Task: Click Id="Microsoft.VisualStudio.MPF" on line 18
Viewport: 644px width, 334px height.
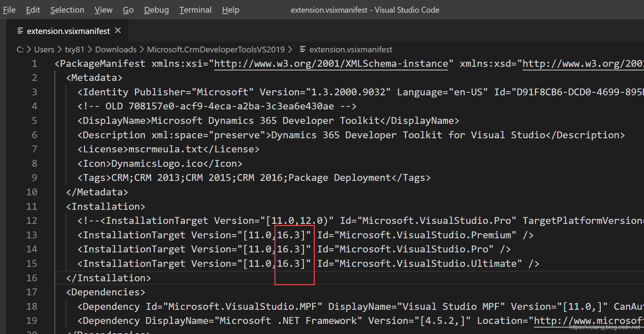Action: (234, 307)
